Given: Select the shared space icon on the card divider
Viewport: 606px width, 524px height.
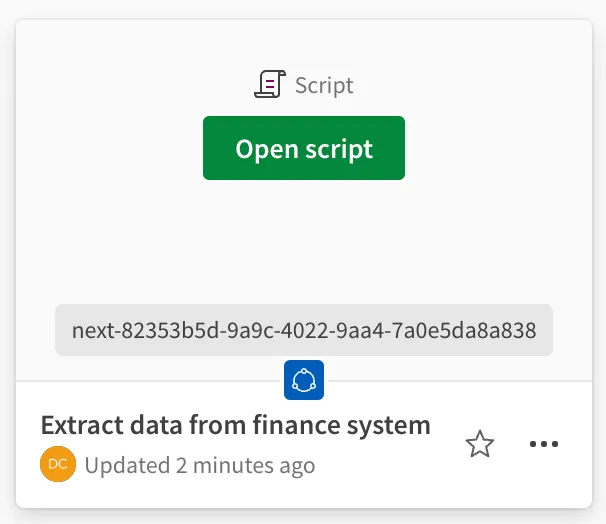Looking at the screenshot, I should pyautogui.click(x=304, y=380).
